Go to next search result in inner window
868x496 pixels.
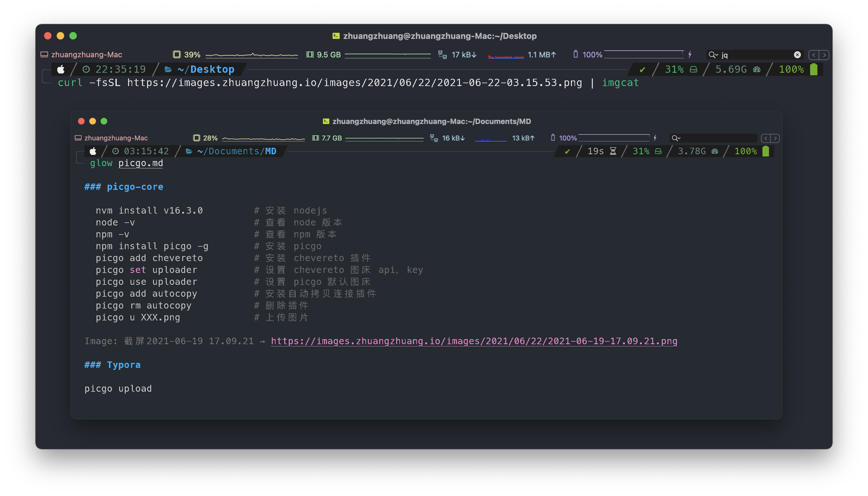click(x=775, y=138)
